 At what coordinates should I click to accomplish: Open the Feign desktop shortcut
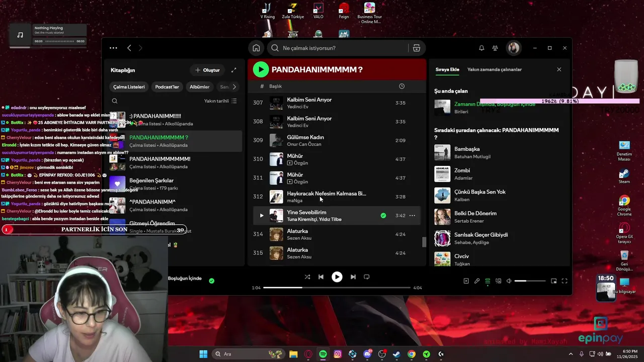tap(344, 11)
